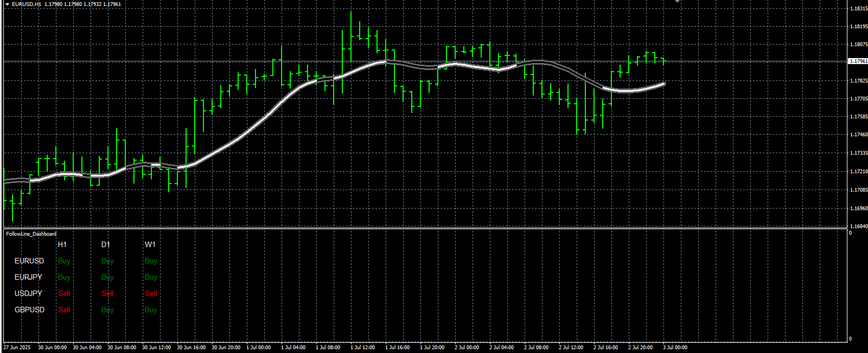This screenshot has height=353, width=868.
Task: Click the 30 Jun 00:00 time label
Action: 53,348
